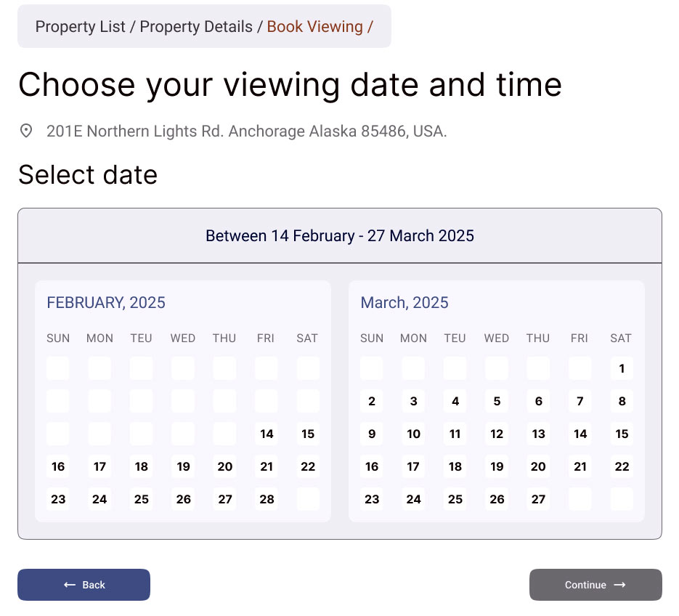Select February 14 as viewing date
The image size is (679, 616).
point(266,434)
